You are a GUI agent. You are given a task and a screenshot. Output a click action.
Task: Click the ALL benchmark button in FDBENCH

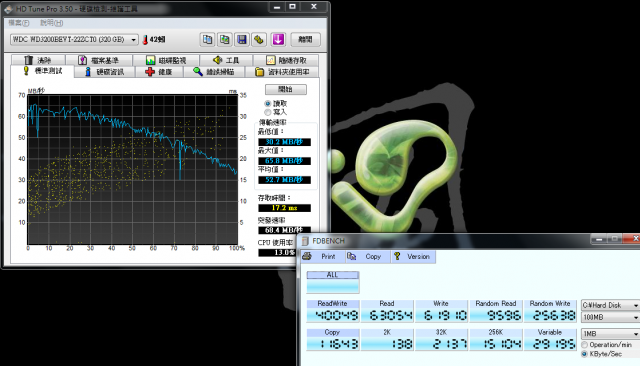pyautogui.click(x=333, y=282)
